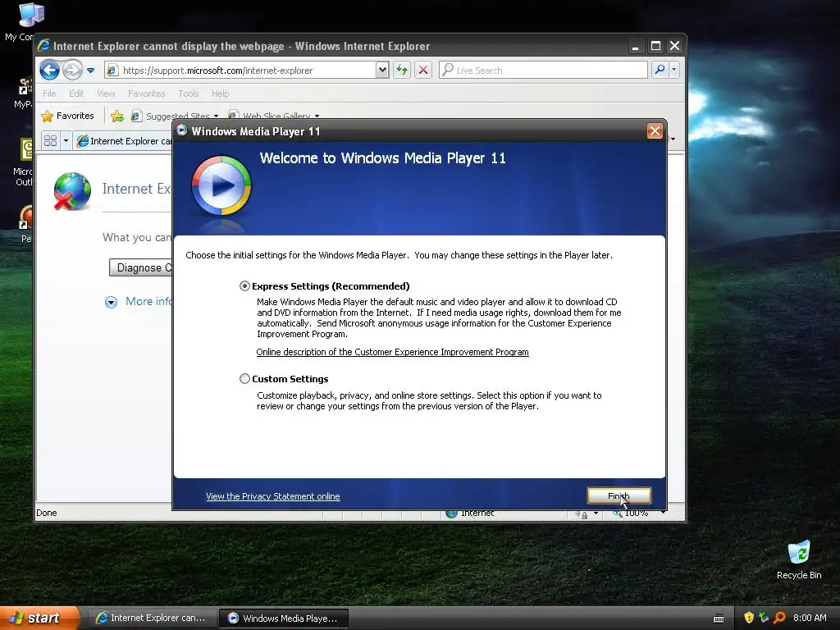Click the Internet Explorer Forward arrow
Viewport: 840px width, 630px height.
coord(72,70)
